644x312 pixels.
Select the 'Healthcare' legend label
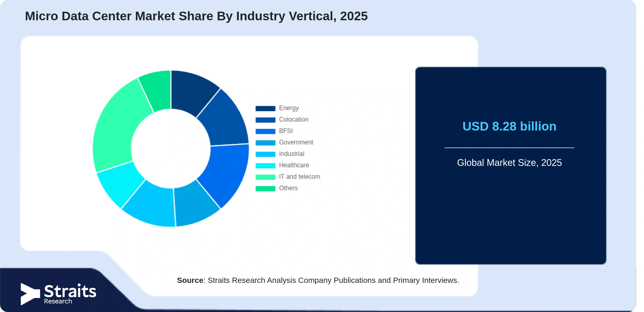(x=294, y=165)
